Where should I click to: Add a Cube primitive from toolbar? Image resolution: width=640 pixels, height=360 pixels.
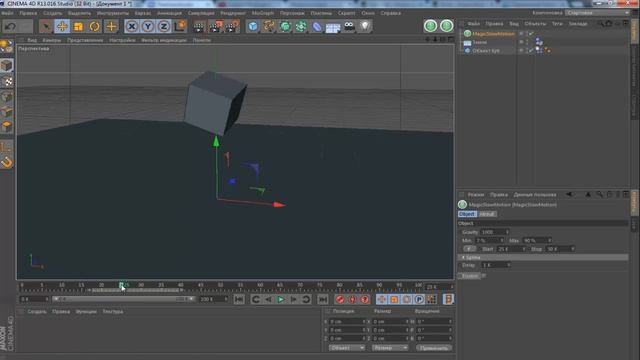coord(253,27)
